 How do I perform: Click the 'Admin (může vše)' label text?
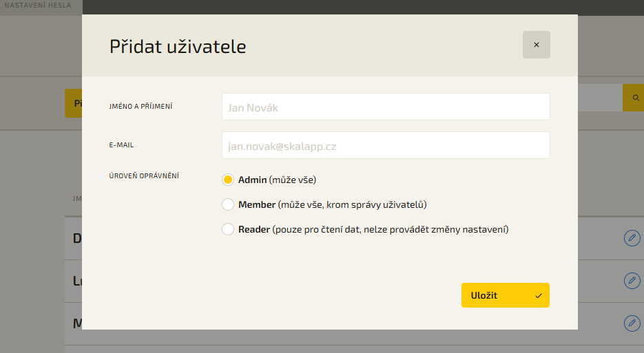pyautogui.click(x=277, y=180)
